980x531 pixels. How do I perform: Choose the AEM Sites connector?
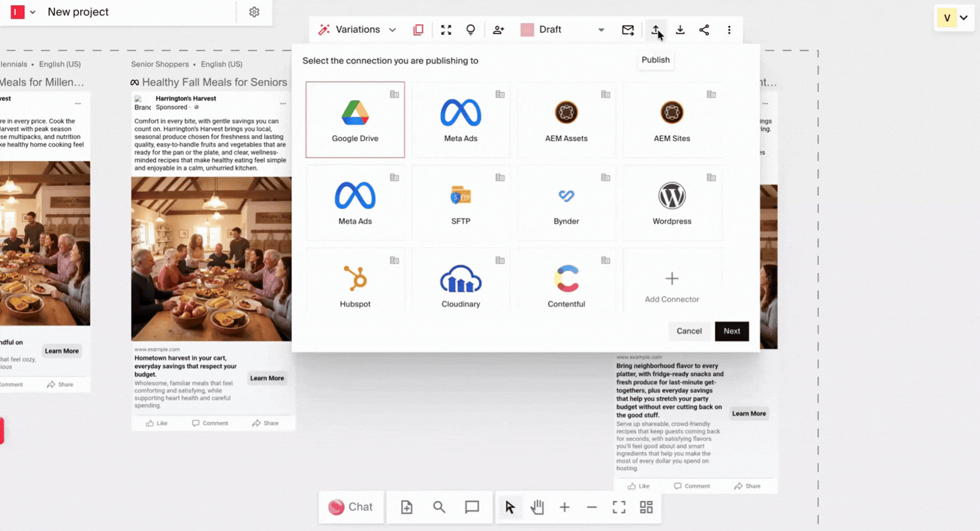click(672, 120)
